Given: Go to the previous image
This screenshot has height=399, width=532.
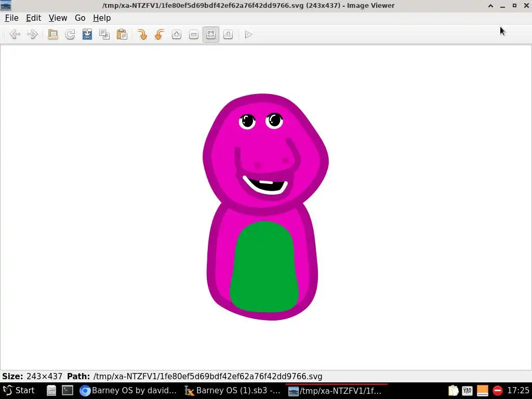Looking at the screenshot, I should (15, 34).
